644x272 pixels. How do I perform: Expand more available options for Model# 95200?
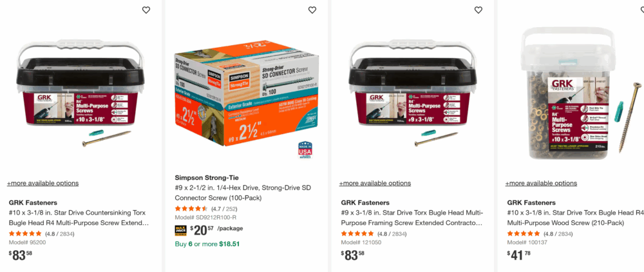tap(43, 183)
